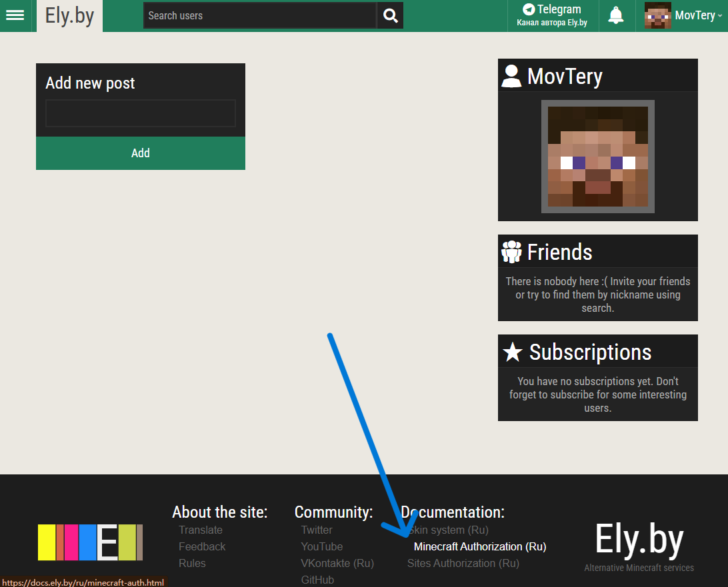Click the MovTery profile silhouette icon
Screen dimensions: 728x587
pos(511,76)
